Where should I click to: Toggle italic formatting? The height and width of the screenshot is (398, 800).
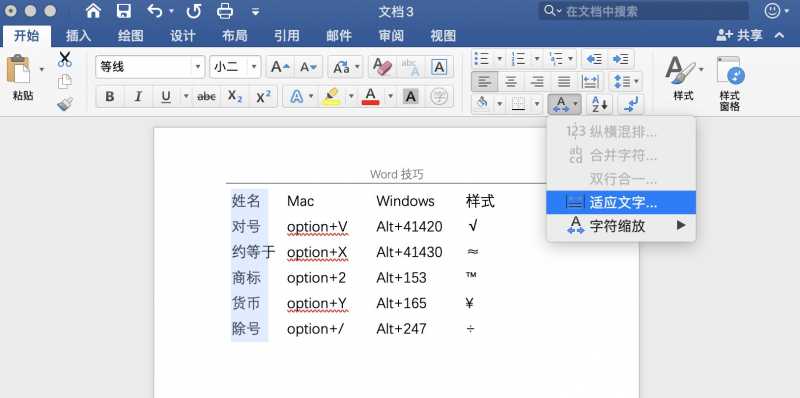coord(138,96)
